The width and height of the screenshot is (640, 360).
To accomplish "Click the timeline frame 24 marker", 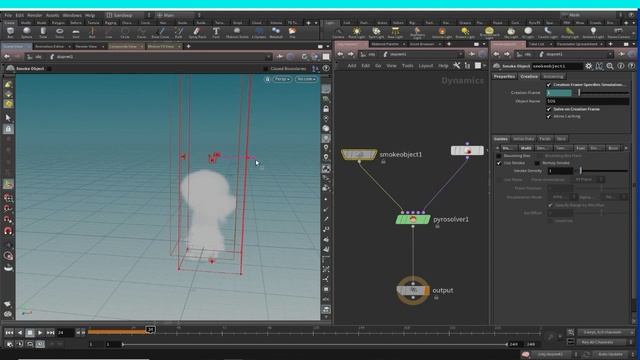I will click(x=150, y=329).
